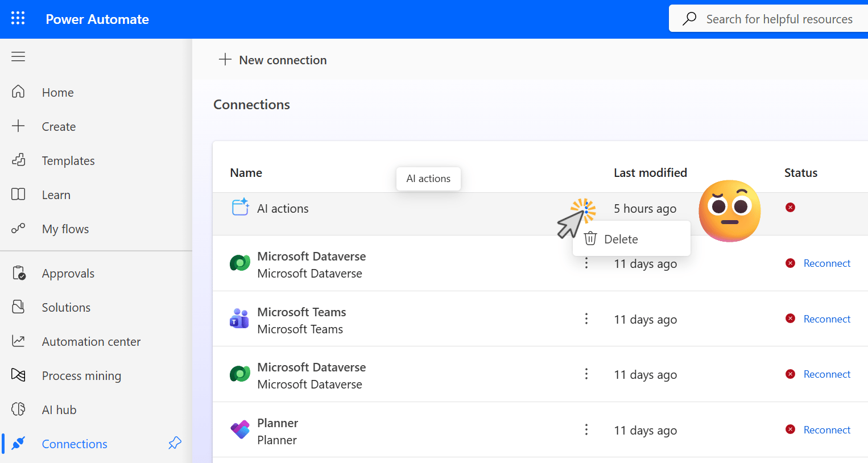Click New connection button

click(272, 60)
